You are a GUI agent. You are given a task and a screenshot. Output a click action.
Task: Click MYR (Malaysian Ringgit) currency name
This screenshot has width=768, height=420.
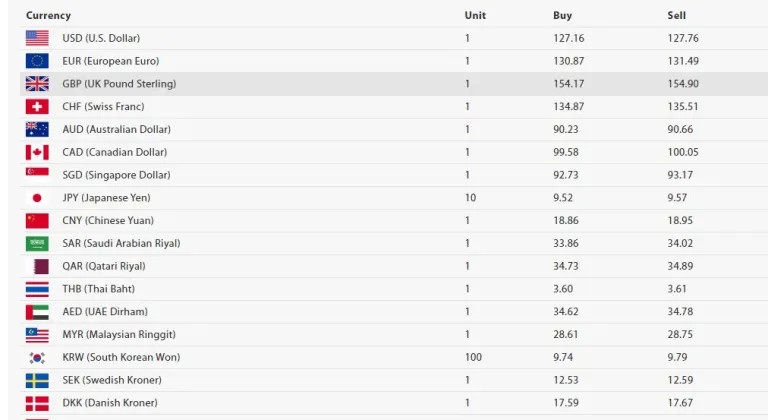pyautogui.click(x=119, y=334)
